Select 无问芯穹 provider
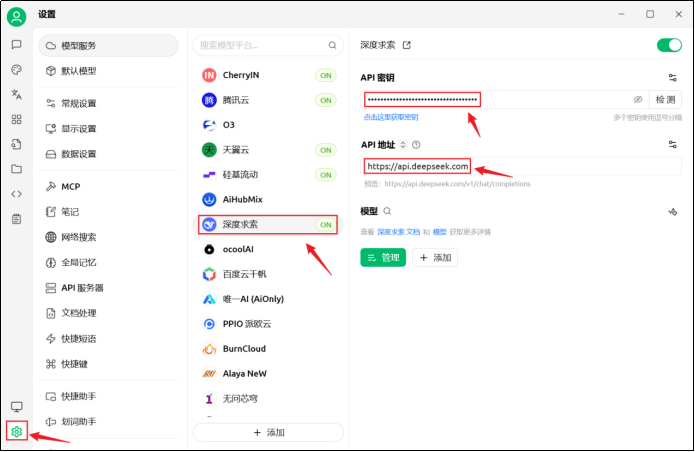 tap(268, 399)
